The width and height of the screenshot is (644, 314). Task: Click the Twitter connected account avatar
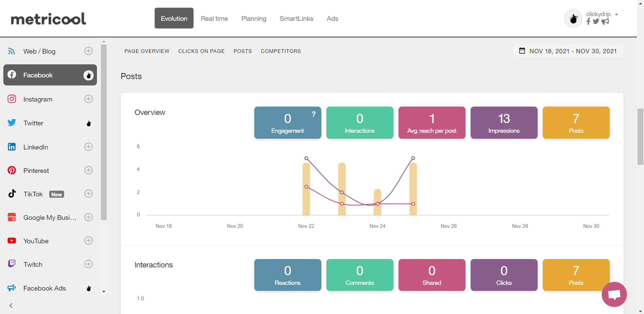click(x=89, y=123)
